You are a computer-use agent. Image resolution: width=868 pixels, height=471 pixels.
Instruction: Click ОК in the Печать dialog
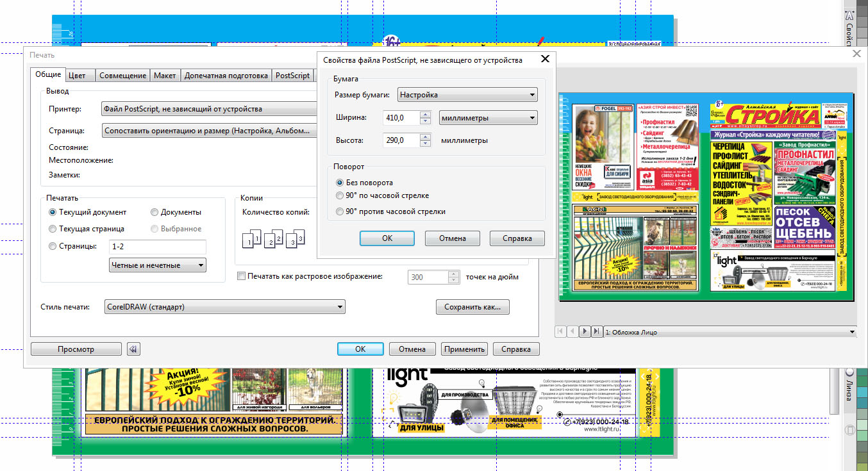pyautogui.click(x=360, y=349)
